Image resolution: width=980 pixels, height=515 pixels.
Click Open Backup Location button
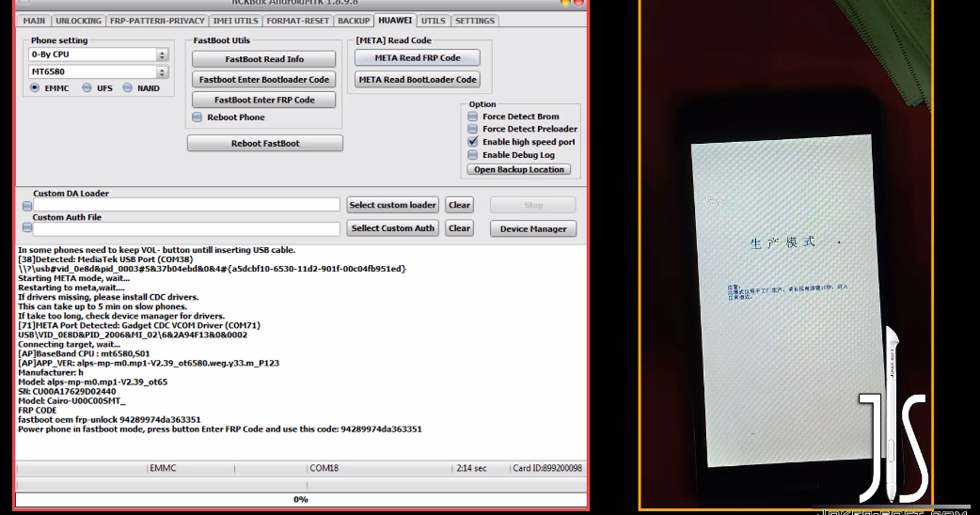coord(519,169)
